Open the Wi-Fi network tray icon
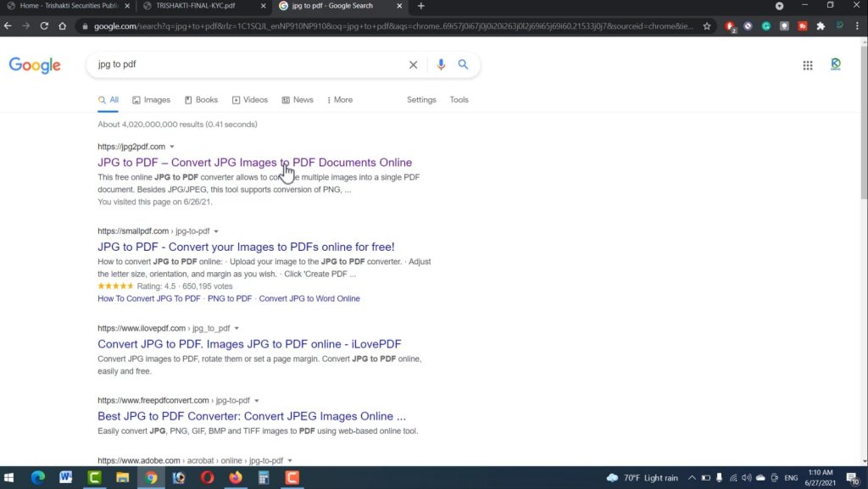 point(733,477)
